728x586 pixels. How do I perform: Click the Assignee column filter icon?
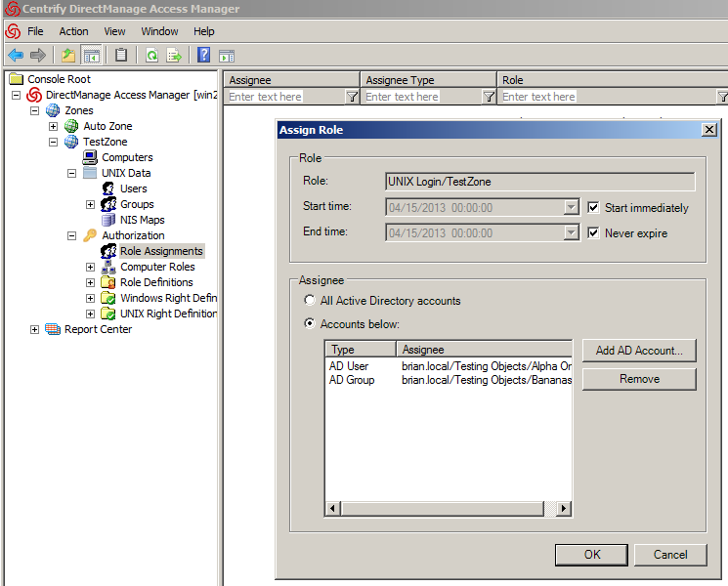[x=352, y=97]
